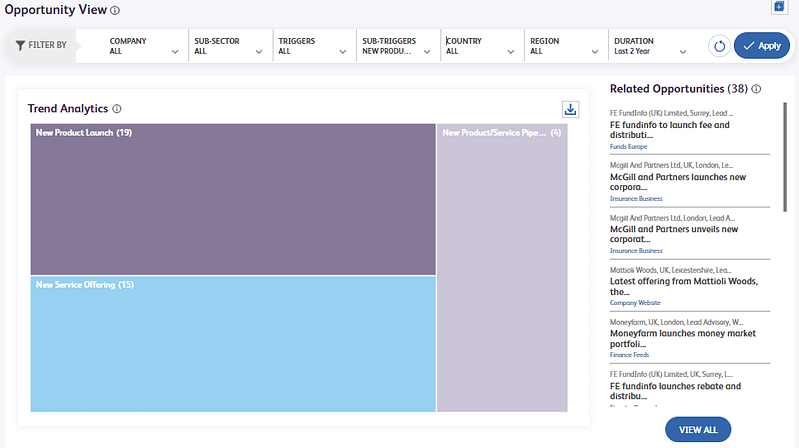Click 'FE FundInfo (UK) Limited, UK, Surrey, L...' text

point(671,374)
